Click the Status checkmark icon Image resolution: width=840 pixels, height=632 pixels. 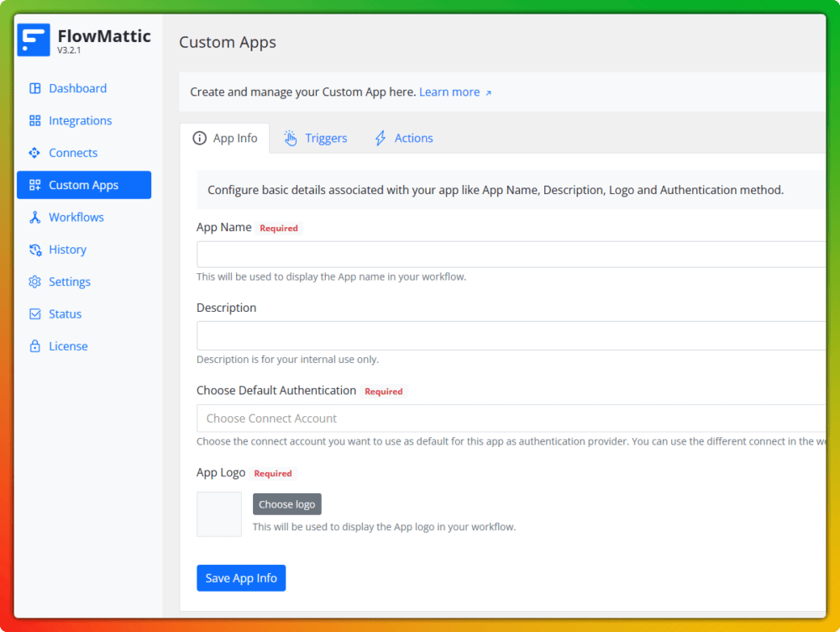pos(34,314)
